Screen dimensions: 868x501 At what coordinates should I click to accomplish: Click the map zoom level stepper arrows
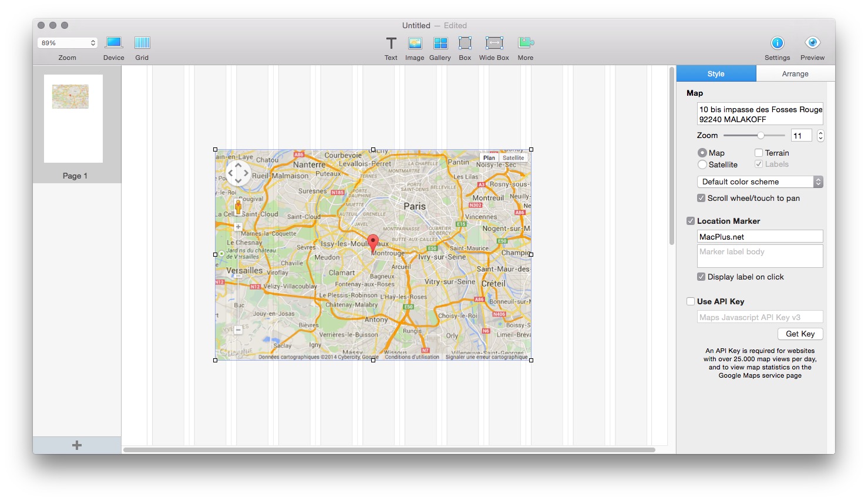(x=820, y=136)
